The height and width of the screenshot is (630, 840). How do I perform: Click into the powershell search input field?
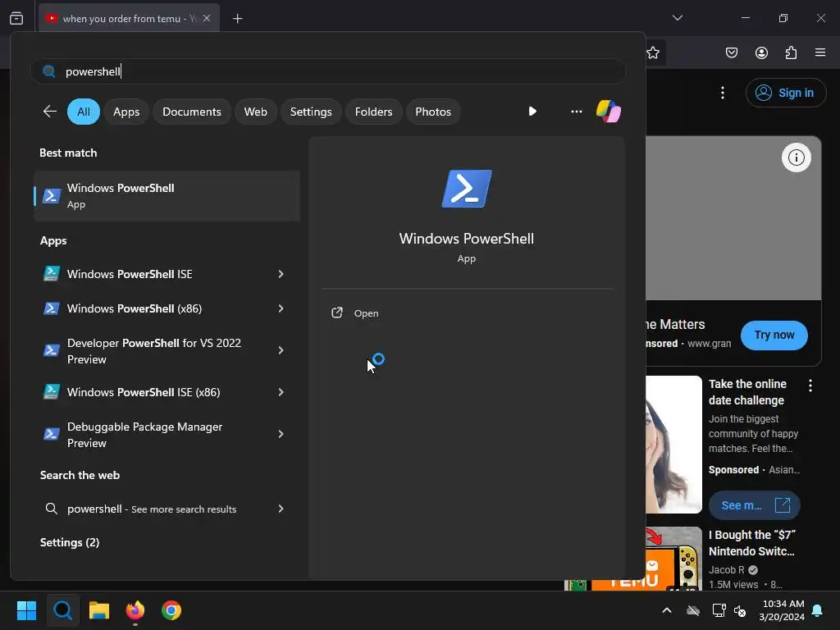click(328, 71)
